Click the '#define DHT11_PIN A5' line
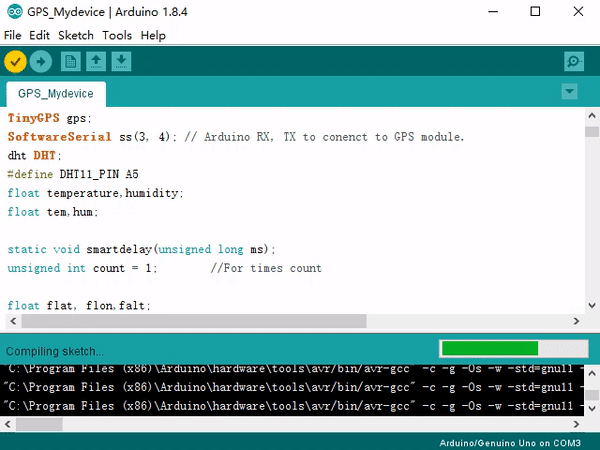Viewport: 600px width, 450px height. coord(73,174)
